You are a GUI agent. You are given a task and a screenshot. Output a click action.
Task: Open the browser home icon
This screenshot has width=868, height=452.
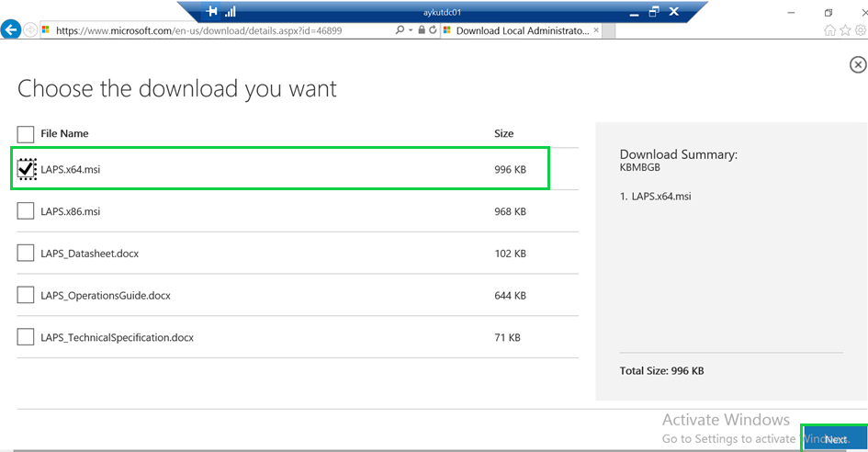tap(830, 30)
